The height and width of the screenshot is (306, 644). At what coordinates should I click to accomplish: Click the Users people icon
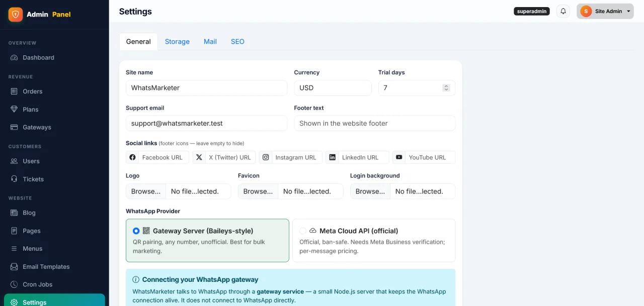pos(14,161)
